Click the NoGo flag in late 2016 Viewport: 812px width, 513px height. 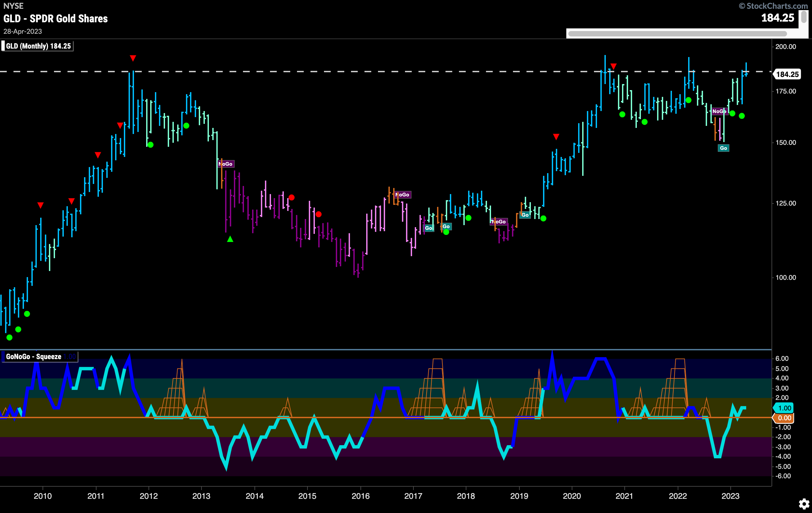tap(403, 195)
